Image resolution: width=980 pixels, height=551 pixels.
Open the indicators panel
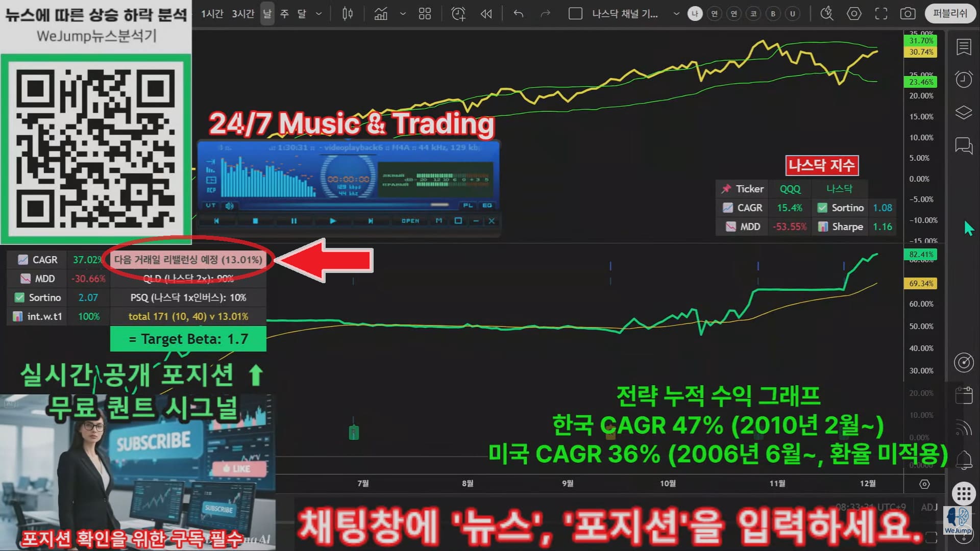[x=381, y=14]
